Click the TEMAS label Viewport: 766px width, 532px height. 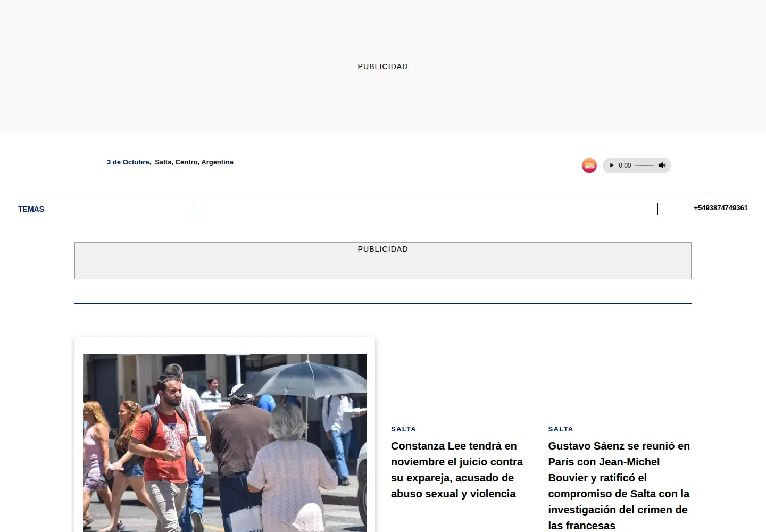[x=31, y=209]
